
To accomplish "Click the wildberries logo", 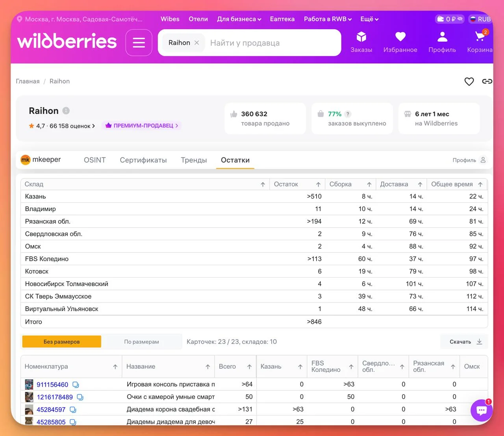I will click(x=67, y=41).
